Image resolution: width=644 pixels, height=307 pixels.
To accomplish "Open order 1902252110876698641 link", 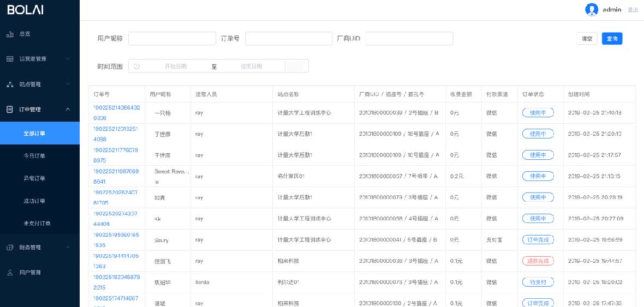I will coord(116,177).
